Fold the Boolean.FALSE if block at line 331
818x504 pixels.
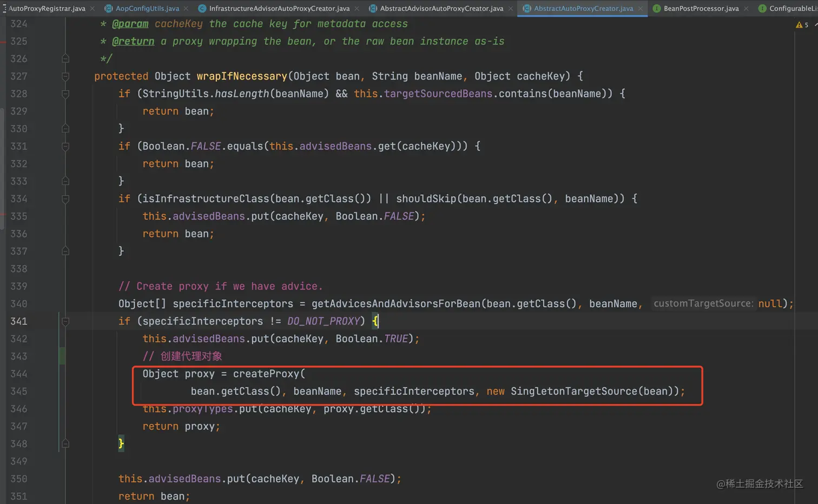pos(65,146)
